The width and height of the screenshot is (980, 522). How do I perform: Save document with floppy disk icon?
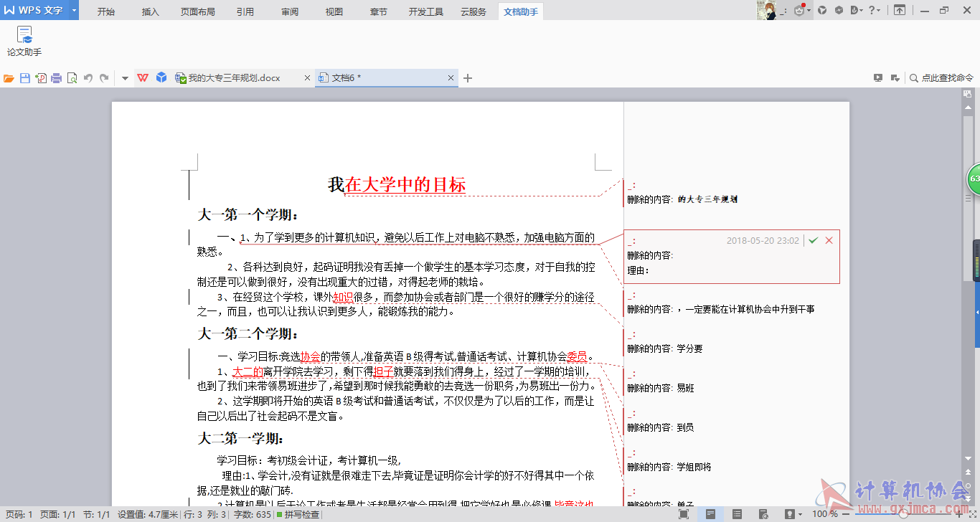coord(25,78)
